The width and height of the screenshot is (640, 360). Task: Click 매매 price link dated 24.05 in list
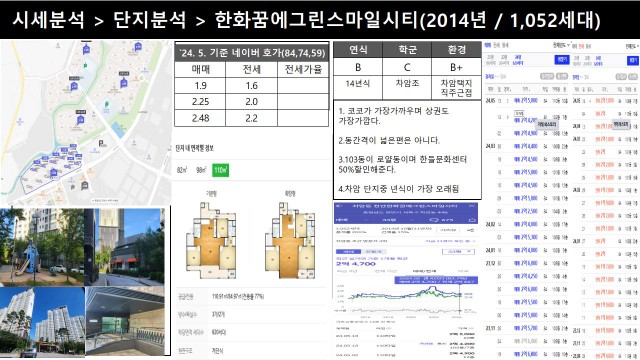[x=526, y=100]
